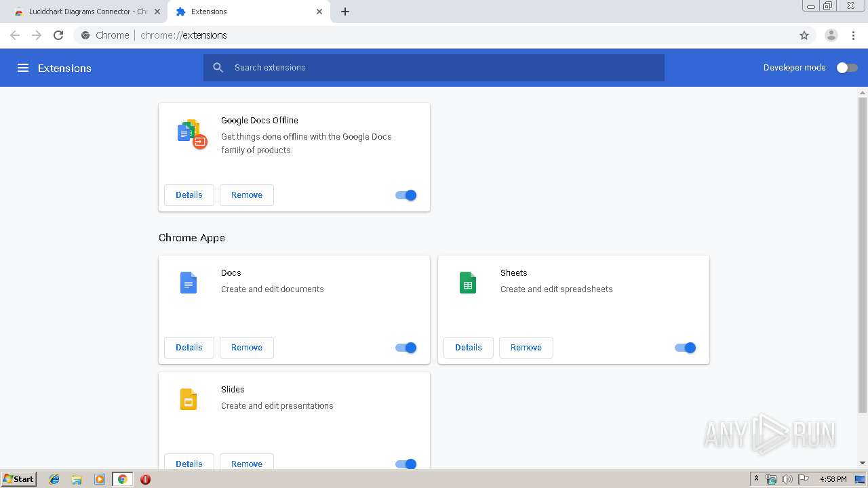
Task: Click the 'Create and edit spreadsheets' description
Action: 557,289
